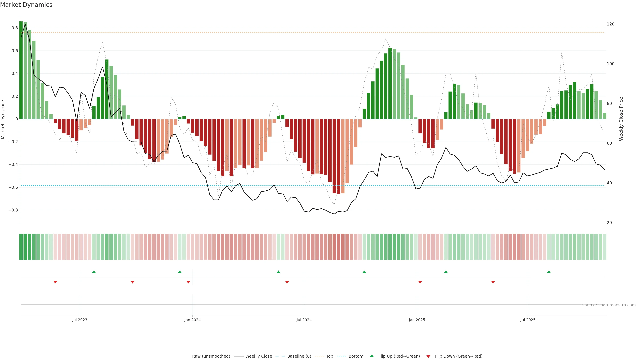Toggle the Weekly Close series in legend
644x362 pixels.
258,356
